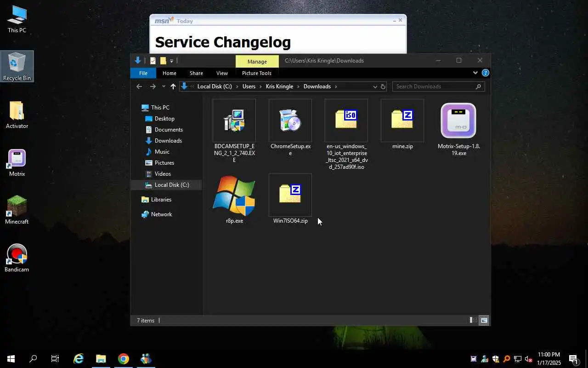Viewport: 588px width, 368px height.
Task: Click the This PC desktop icon
Action: click(x=17, y=19)
